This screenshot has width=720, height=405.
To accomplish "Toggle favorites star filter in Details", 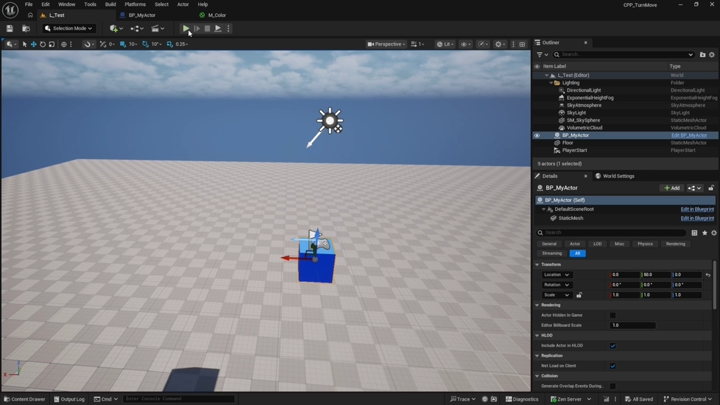I will 704,233.
